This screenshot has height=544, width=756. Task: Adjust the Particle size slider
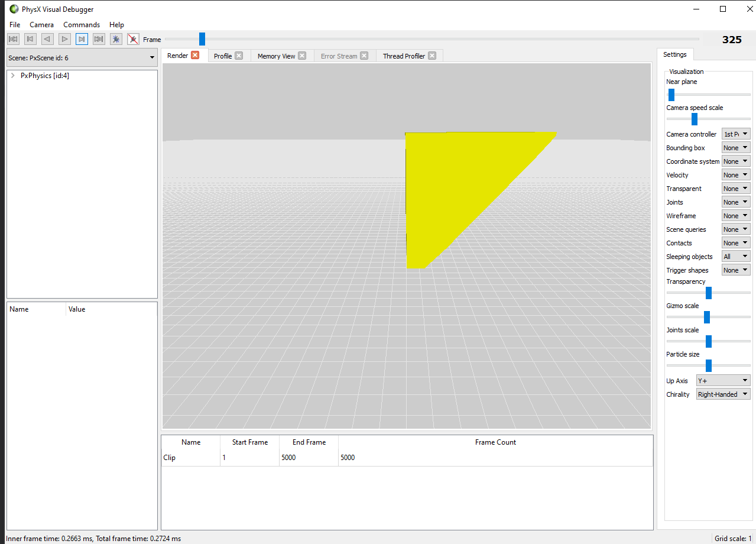point(708,365)
